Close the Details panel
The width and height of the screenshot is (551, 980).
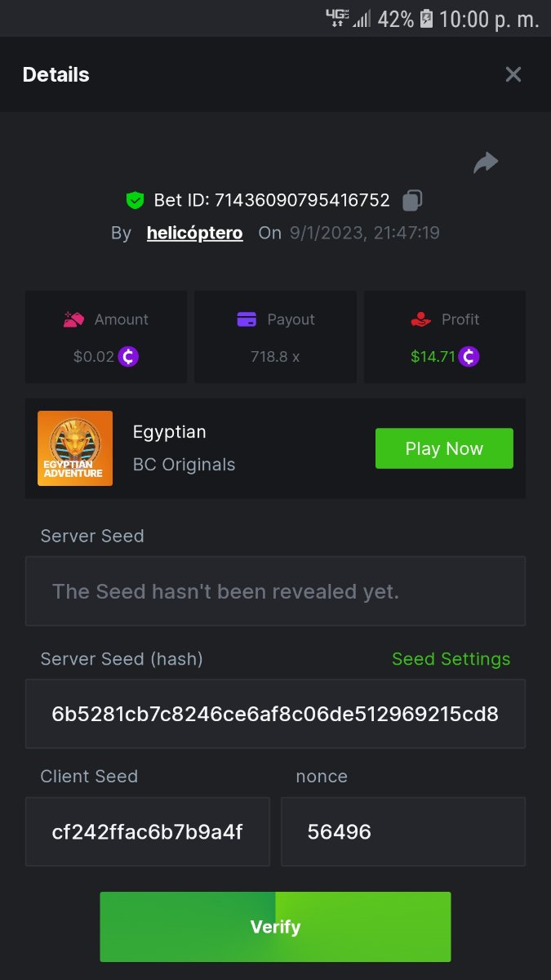[x=513, y=75]
